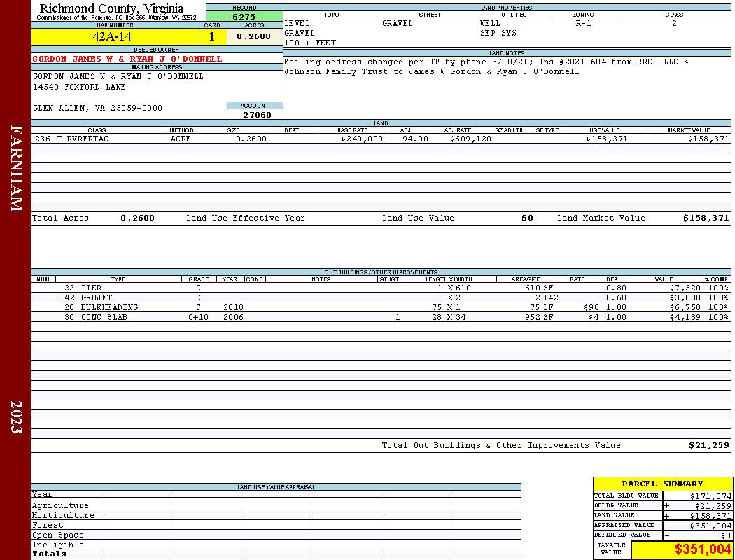The height and width of the screenshot is (560, 735).
Task: Click the FARNHAM label on red sidebar
Action: pyautogui.click(x=16, y=168)
